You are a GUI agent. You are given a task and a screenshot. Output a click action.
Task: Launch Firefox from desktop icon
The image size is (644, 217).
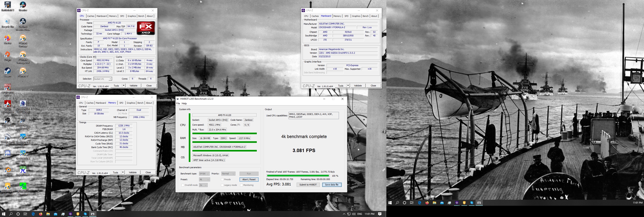7,39
